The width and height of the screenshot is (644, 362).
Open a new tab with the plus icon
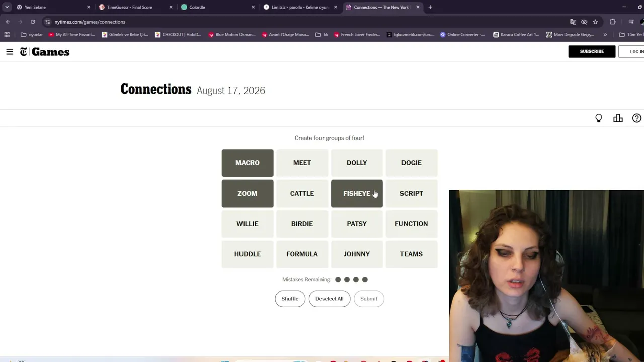coord(430,7)
